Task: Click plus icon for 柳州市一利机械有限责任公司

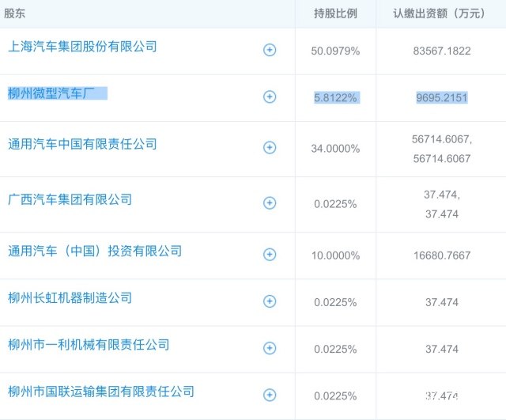Action: (270, 348)
